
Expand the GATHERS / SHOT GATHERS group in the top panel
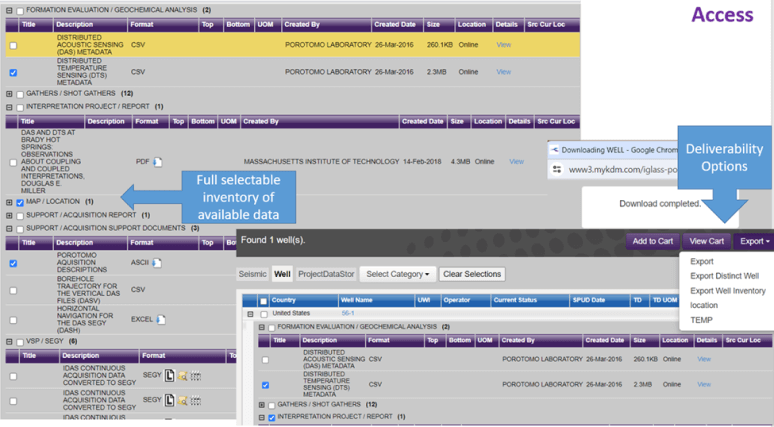pos(9,94)
